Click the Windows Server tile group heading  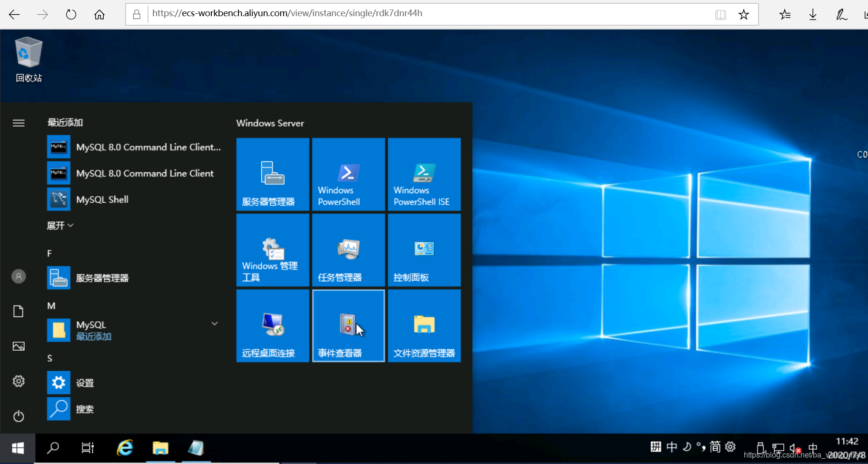pos(270,123)
